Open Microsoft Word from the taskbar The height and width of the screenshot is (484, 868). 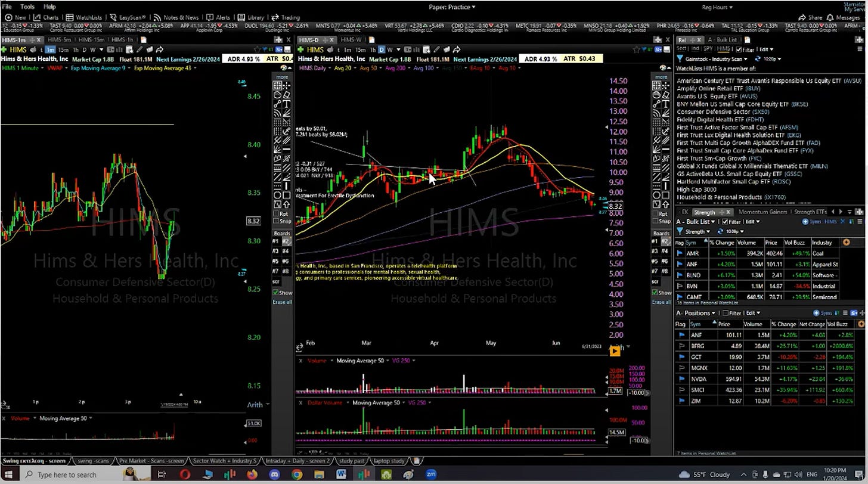[x=342, y=475]
